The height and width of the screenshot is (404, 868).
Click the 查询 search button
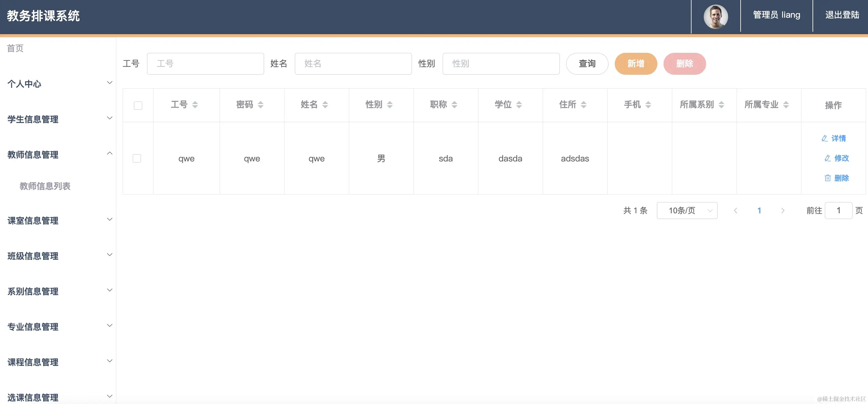point(587,64)
